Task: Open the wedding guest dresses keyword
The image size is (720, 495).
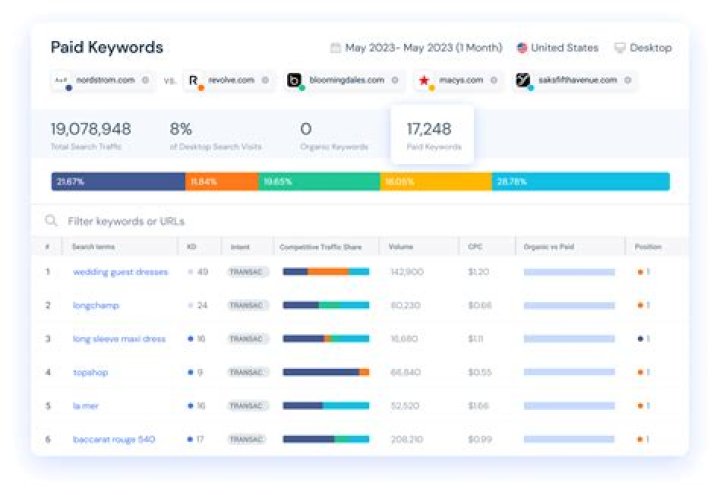Action: (x=120, y=272)
